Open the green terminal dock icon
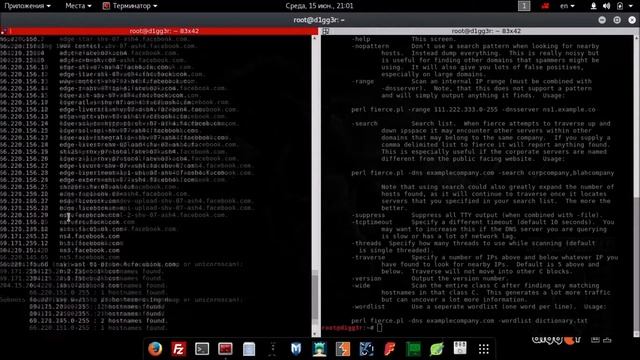The image size is (640, 360). [x=413, y=349]
